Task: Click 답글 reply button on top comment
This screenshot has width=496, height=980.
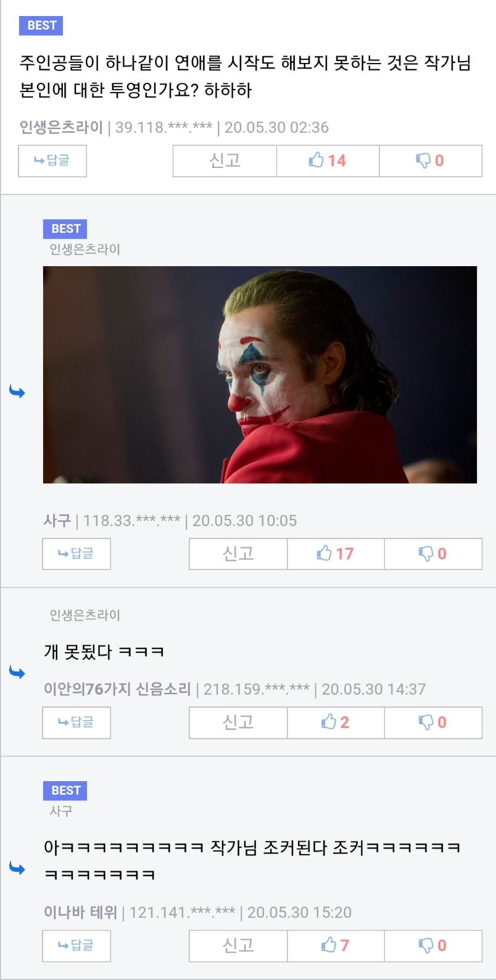Action: pos(52,161)
